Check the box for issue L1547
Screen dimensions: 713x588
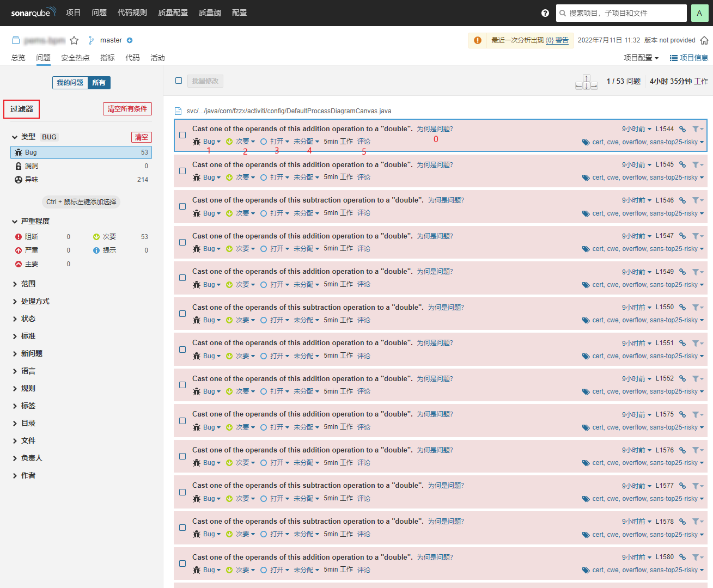tap(182, 242)
